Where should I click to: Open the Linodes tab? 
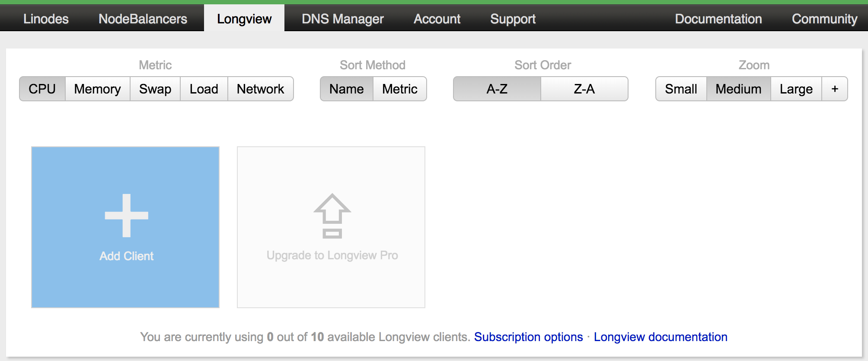(46, 19)
